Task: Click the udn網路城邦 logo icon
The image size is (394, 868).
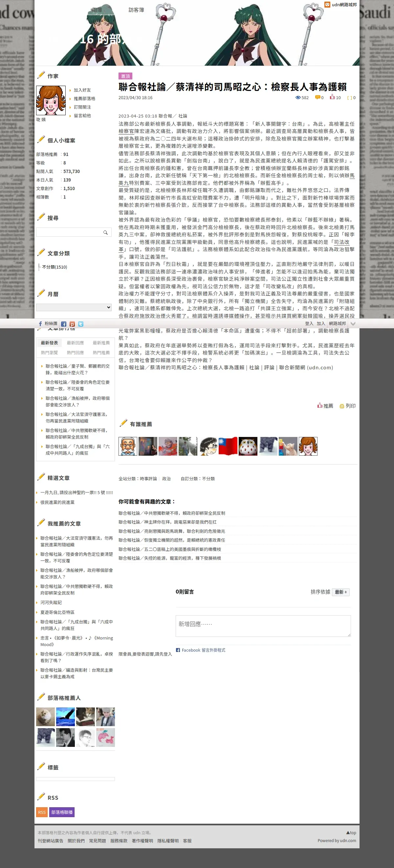Action: tap(327, 4)
